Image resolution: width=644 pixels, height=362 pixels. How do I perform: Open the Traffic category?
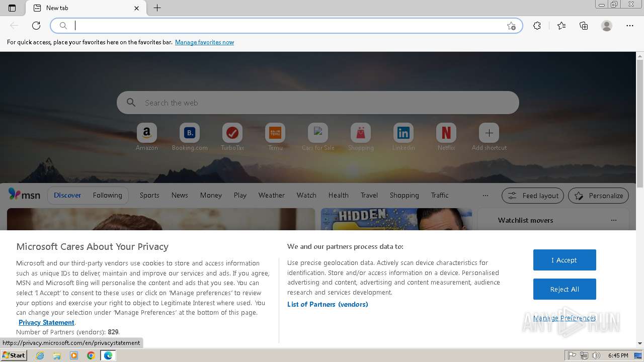coord(439,195)
